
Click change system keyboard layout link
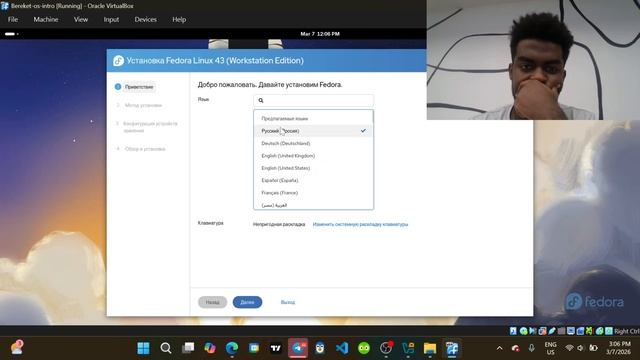coord(360,224)
